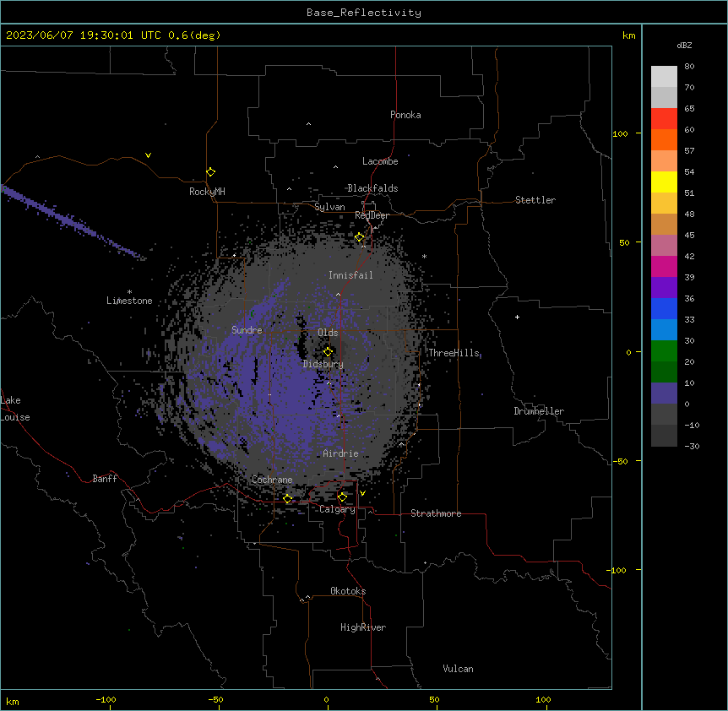Click the white plus marker north of Drumheller
This screenshot has height=711, width=728.
tap(517, 317)
